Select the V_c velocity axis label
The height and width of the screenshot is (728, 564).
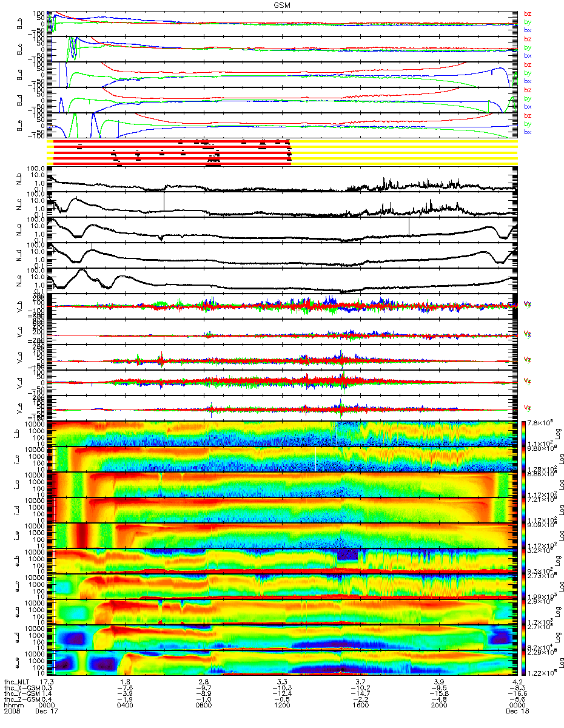point(18,332)
